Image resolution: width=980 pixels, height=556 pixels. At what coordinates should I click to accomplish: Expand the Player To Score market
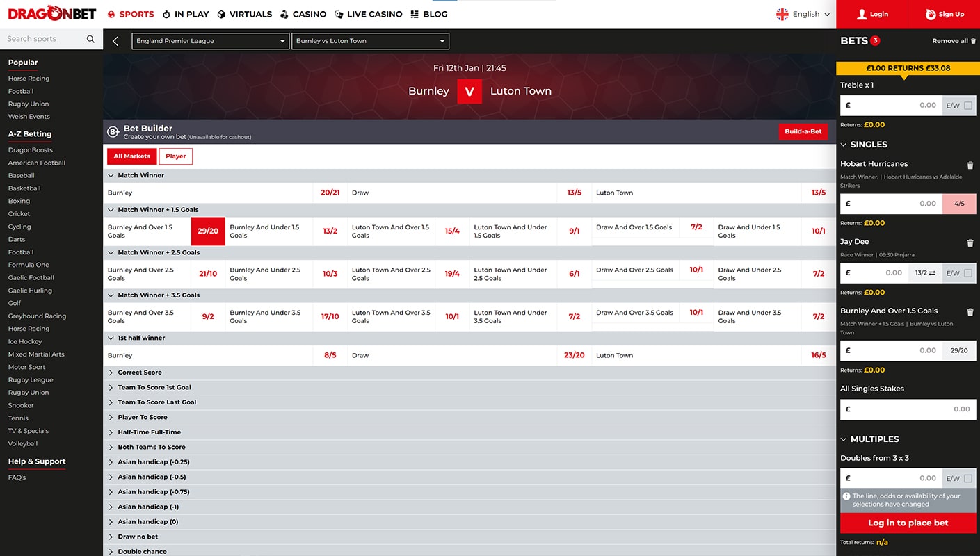click(x=469, y=417)
